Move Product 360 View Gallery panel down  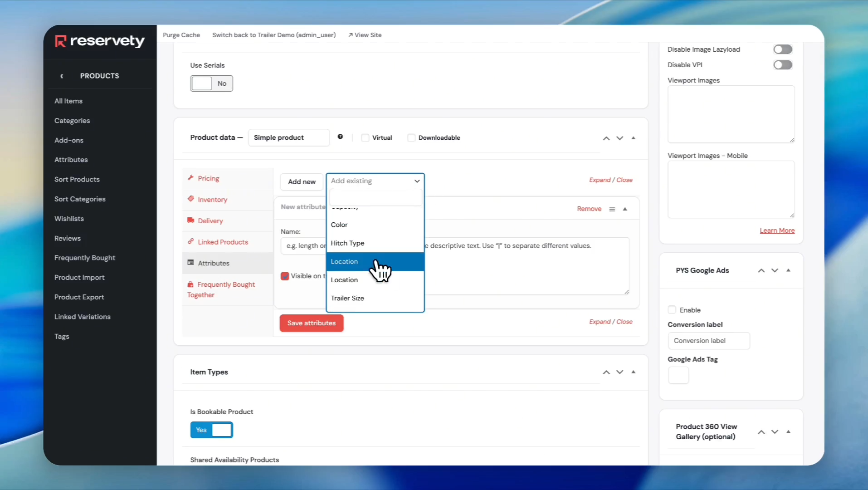coord(775,432)
